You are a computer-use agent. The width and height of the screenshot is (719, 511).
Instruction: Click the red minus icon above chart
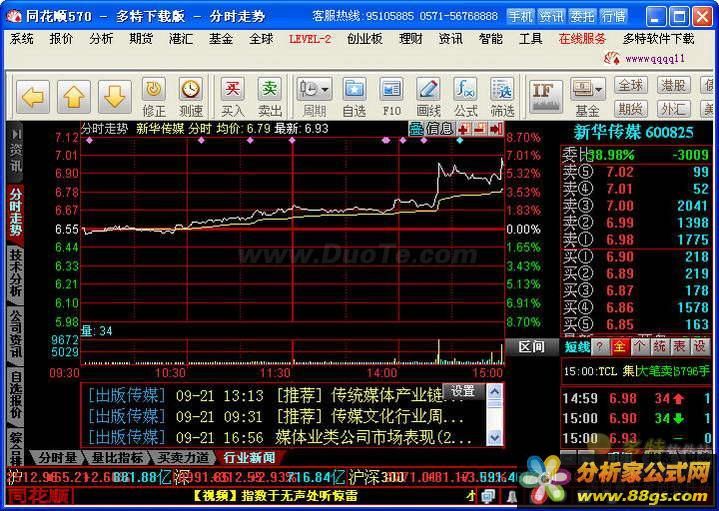[x=480, y=129]
